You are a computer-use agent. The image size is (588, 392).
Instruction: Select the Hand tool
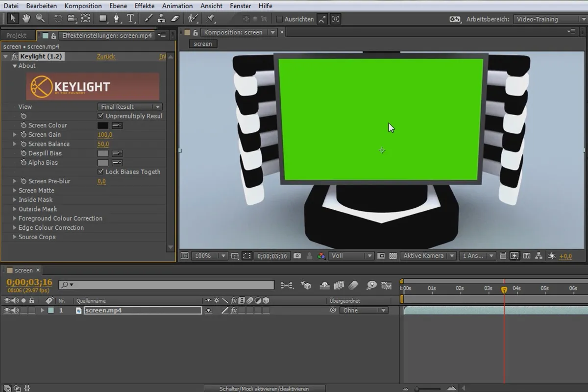(x=26, y=19)
